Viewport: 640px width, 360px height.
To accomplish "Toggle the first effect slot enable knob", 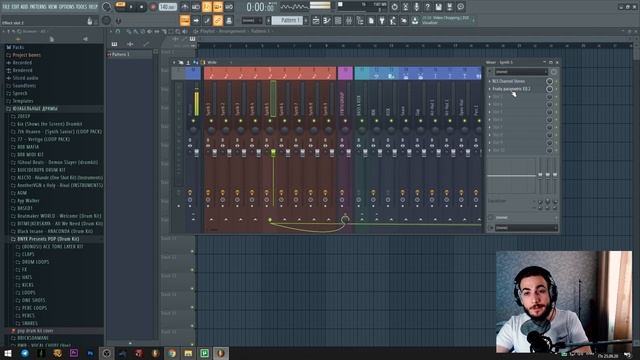I will [x=549, y=81].
